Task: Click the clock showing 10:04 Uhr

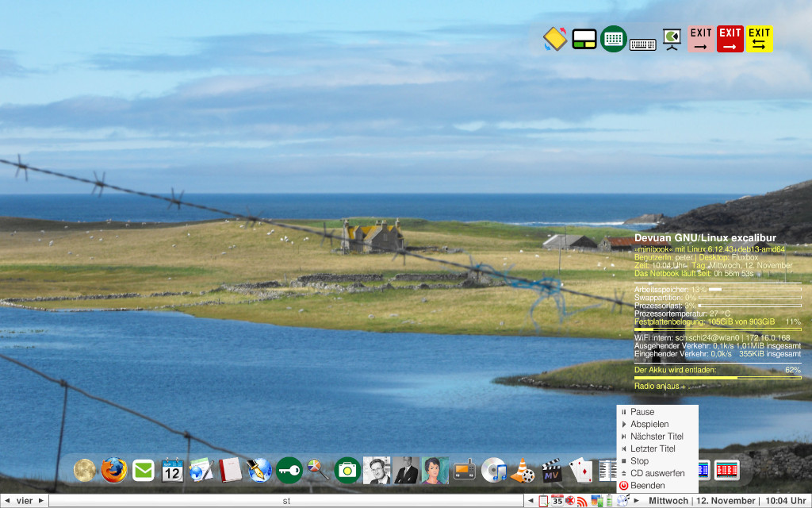Action: 785,501
